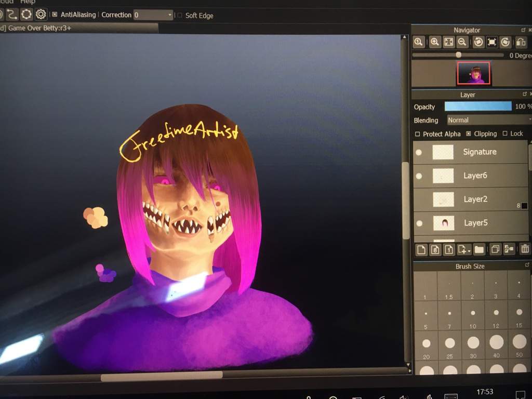The image size is (532, 399).
Task: Choose brush size 4
Action: [519, 285]
